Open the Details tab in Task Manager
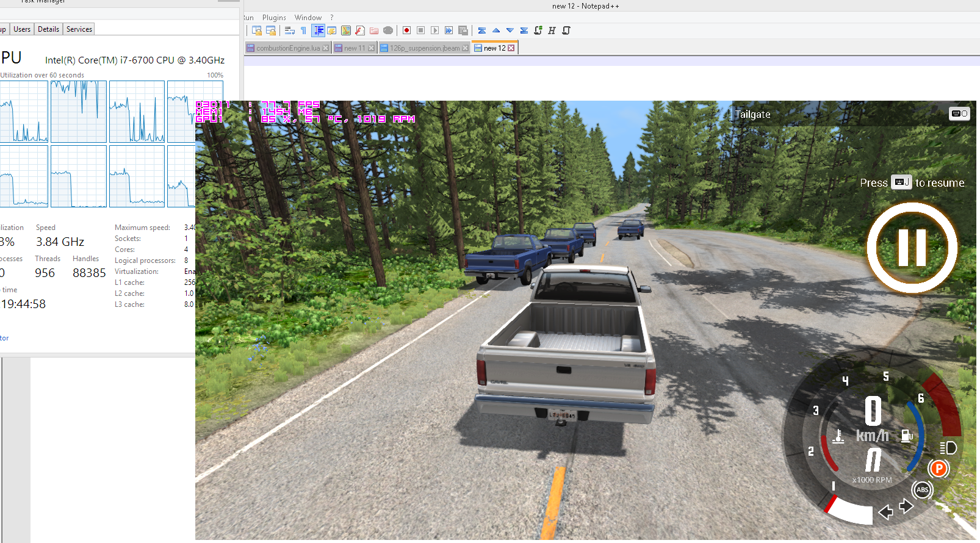 [x=48, y=29]
